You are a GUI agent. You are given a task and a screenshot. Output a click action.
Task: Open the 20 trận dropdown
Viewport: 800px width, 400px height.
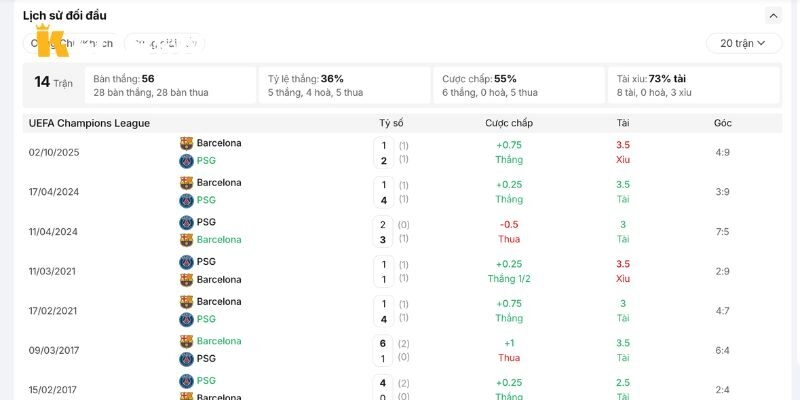tap(743, 43)
